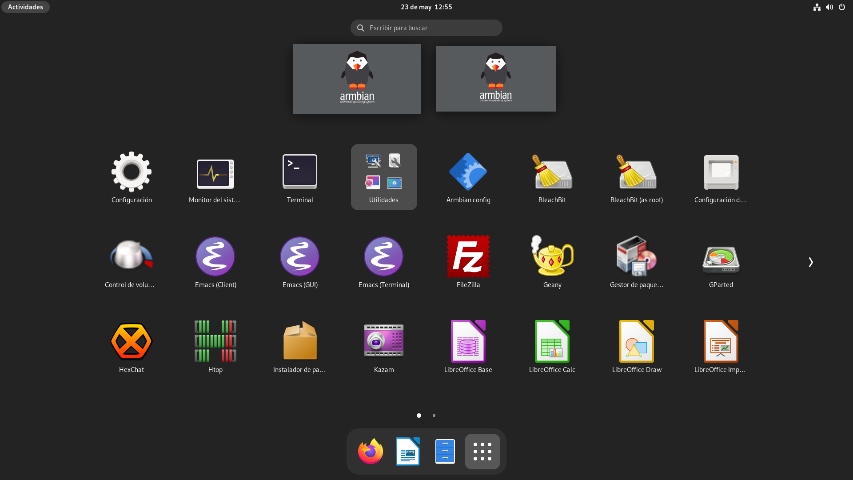
Task: Open LibreOffice Draw
Action: (636, 347)
